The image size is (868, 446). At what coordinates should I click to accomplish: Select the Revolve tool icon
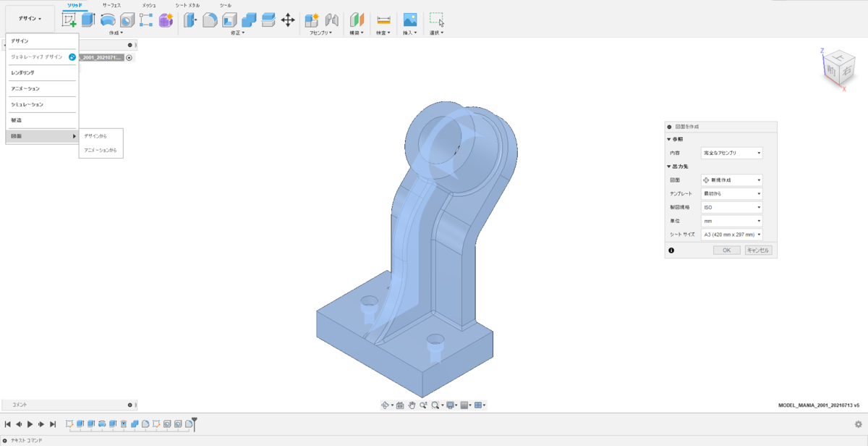(108, 20)
